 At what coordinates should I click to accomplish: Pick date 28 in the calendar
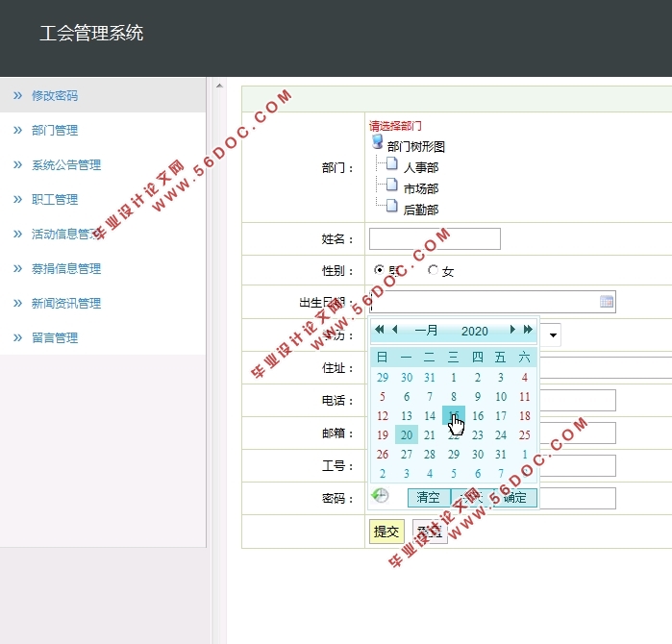(430, 455)
